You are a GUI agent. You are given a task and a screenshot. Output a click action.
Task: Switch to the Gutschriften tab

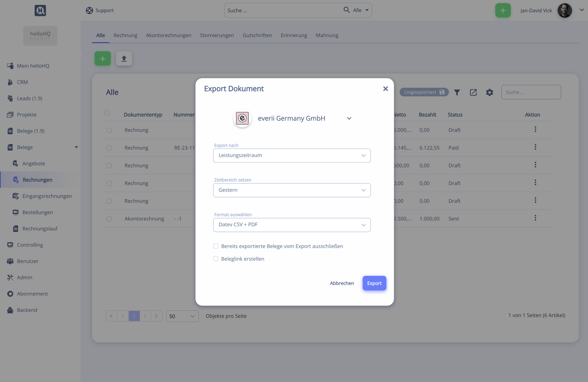(257, 35)
